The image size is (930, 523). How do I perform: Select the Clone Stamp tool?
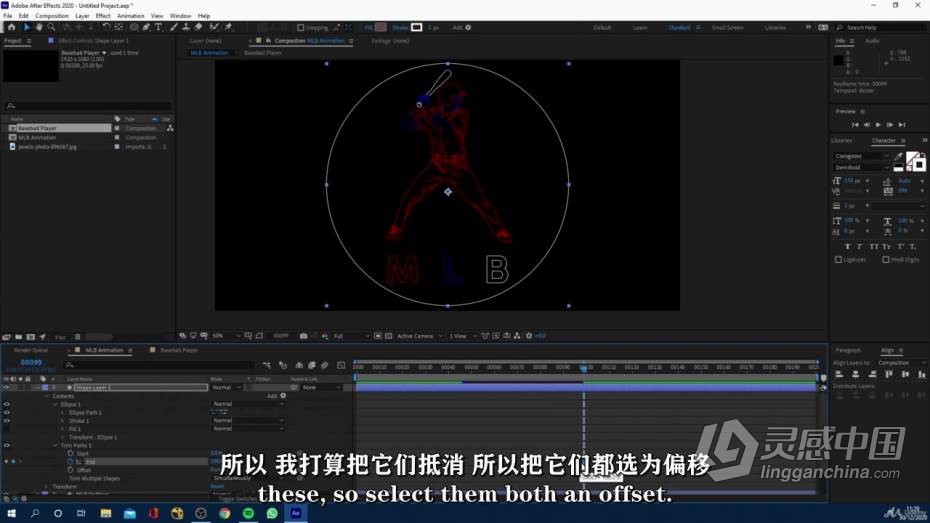click(x=186, y=27)
